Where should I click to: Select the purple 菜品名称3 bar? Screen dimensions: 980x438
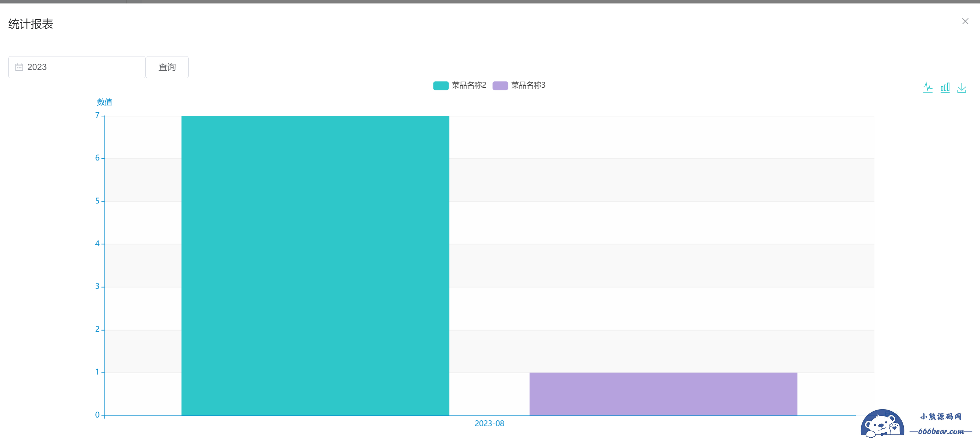(x=663, y=394)
